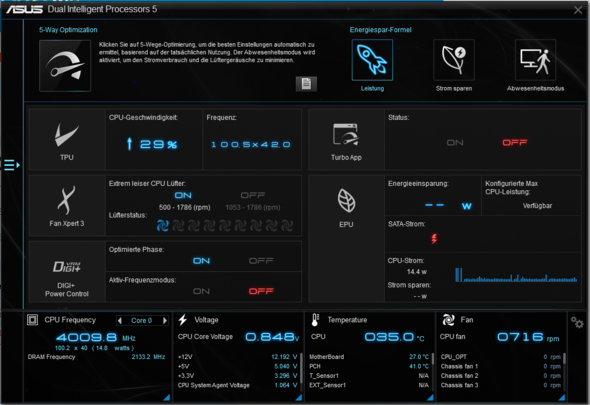Expand Voltage panel corner triangle

click(299, 397)
